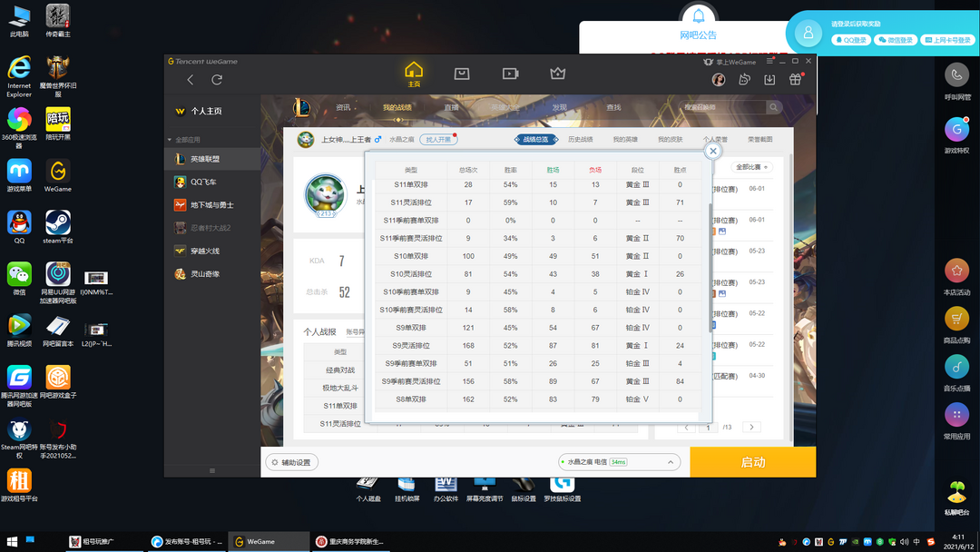Go to WeGame home (主页) tab
The height and width of the screenshot is (552, 980).
pos(414,74)
